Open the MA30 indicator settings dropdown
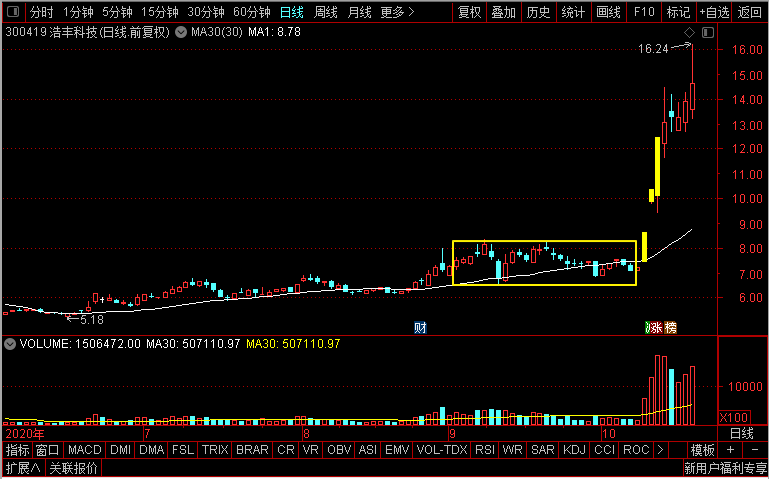 pos(180,33)
